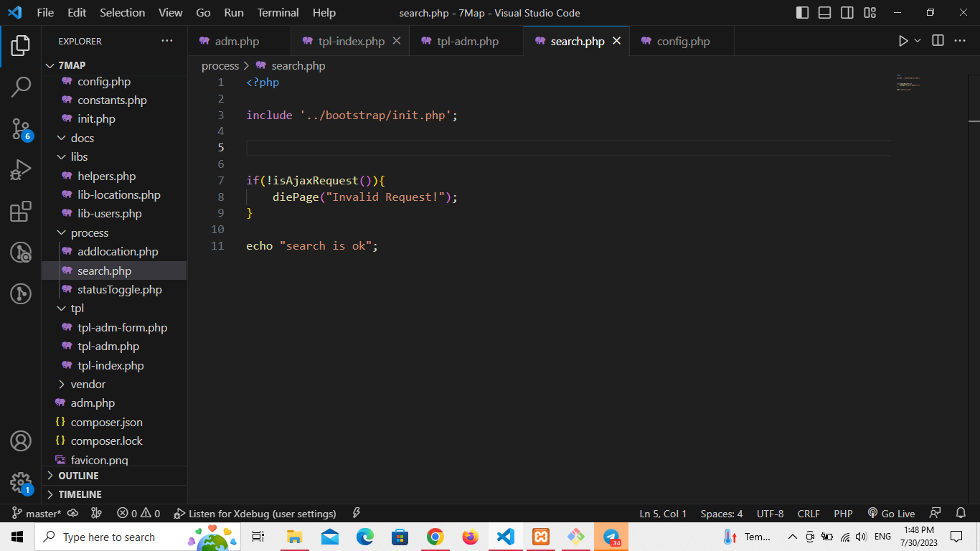Click Ln 5, Col 1 go-to-line indicator
Screen dimensions: 980x551
[663, 514]
